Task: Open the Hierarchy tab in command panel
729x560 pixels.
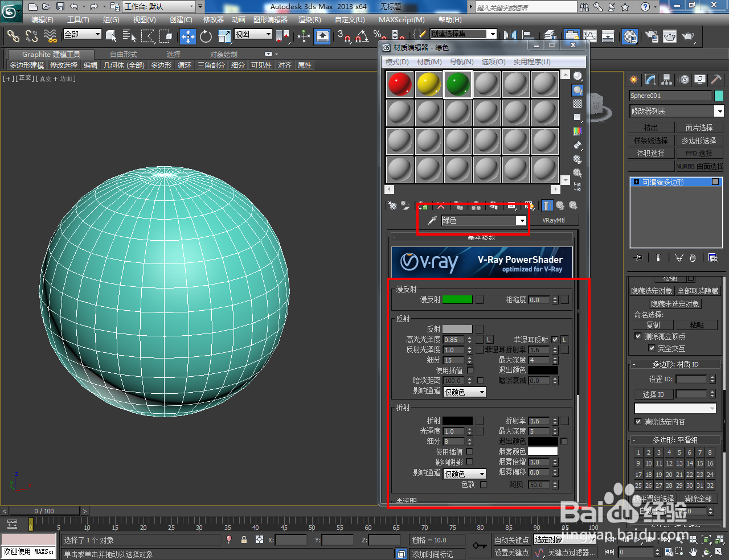Action: click(x=667, y=80)
